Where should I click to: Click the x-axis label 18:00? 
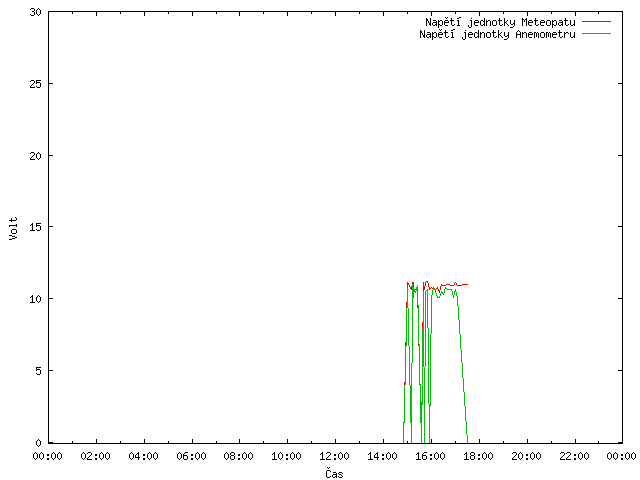click(x=478, y=456)
